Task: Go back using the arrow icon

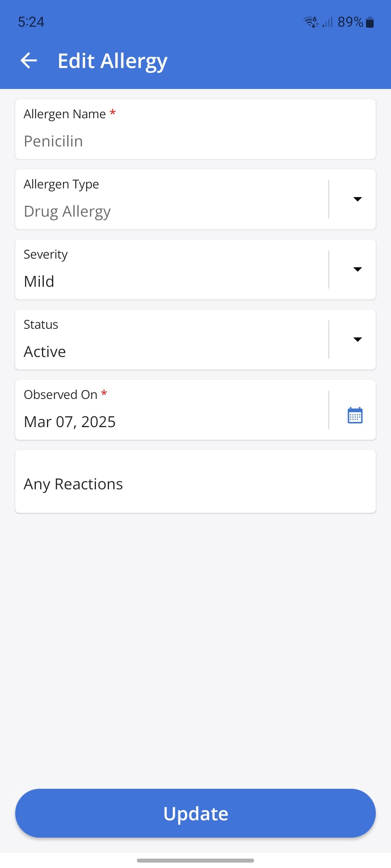Action: point(29,60)
